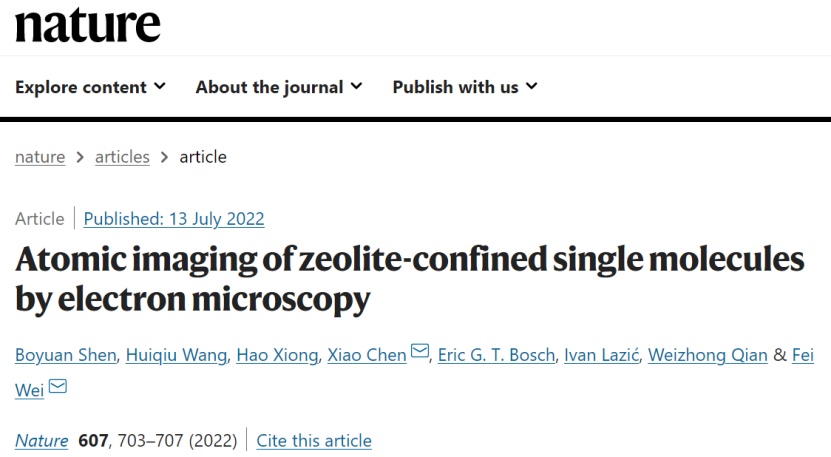
Task: Expand the Explore content chevron
Action: [160, 86]
